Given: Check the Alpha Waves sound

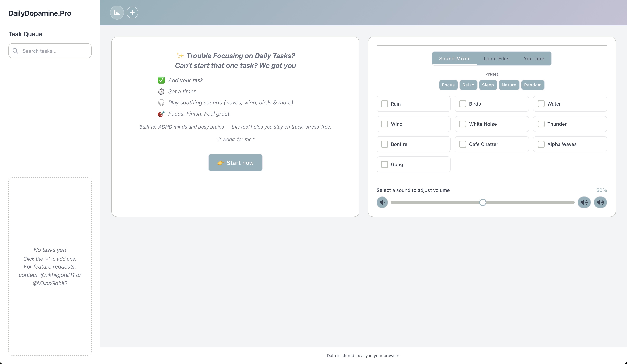Looking at the screenshot, I should (541, 144).
